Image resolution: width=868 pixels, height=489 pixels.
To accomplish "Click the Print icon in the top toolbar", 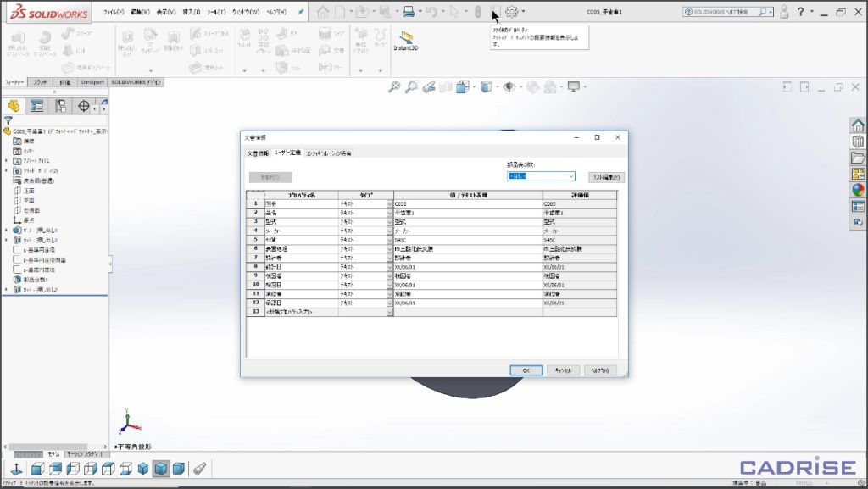I will [x=409, y=12].
